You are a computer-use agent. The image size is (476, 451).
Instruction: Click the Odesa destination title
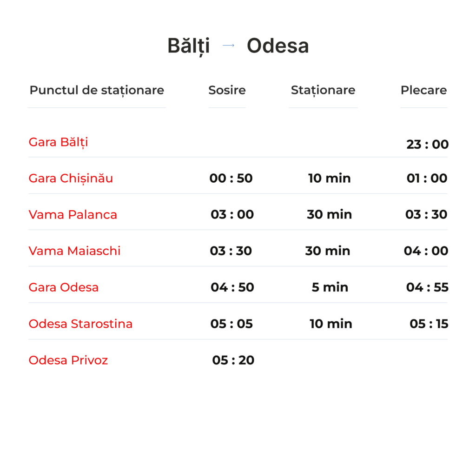[x=278, y=46]
